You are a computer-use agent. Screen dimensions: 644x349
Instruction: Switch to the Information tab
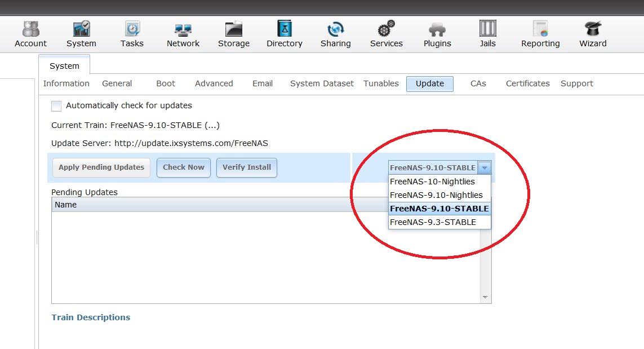click(66, 83)
